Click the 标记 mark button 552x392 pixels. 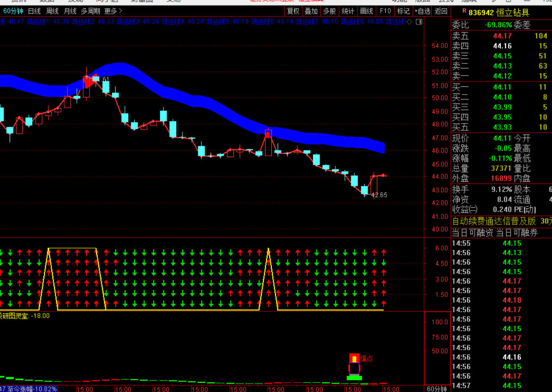(403, 11)
